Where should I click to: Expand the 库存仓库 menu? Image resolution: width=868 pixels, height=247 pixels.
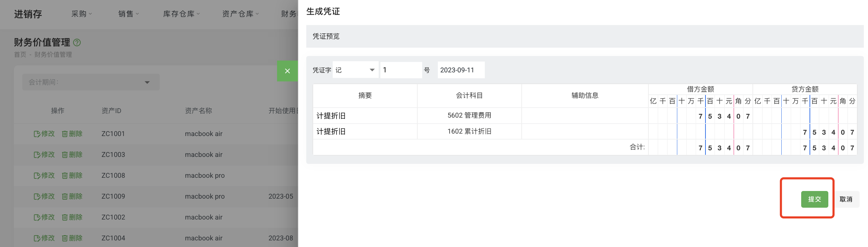pos(181,14)
